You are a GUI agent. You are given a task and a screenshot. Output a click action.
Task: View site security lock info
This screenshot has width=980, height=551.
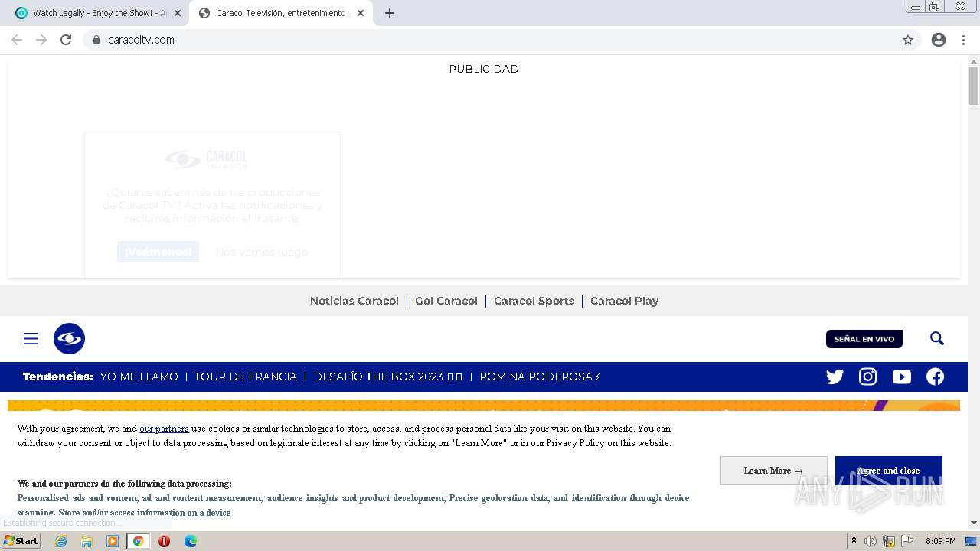point(96,40)
